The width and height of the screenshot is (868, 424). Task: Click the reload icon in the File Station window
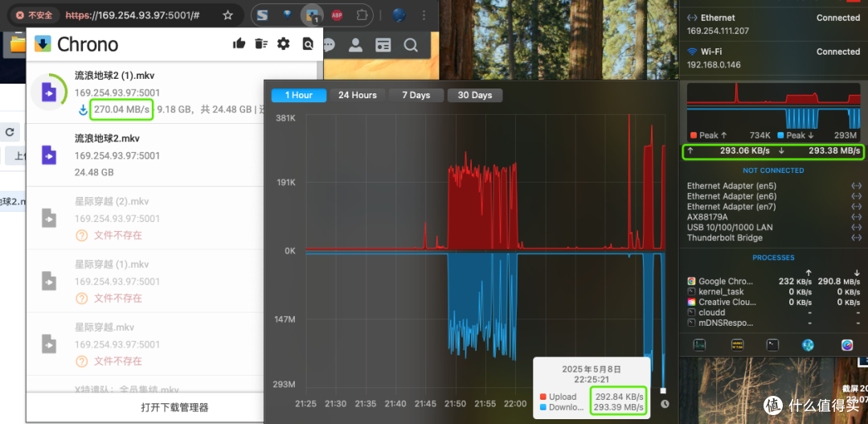point(10,133)
